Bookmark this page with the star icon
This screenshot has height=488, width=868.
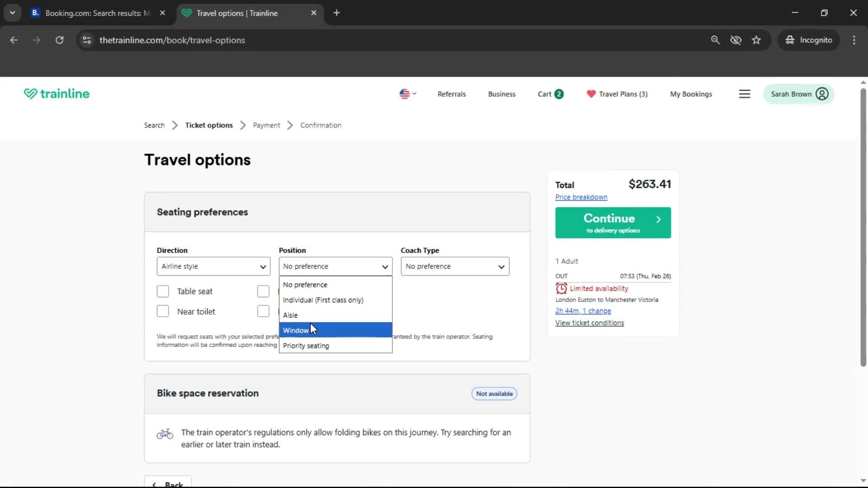pyautogui.click(x=756, y=40)
